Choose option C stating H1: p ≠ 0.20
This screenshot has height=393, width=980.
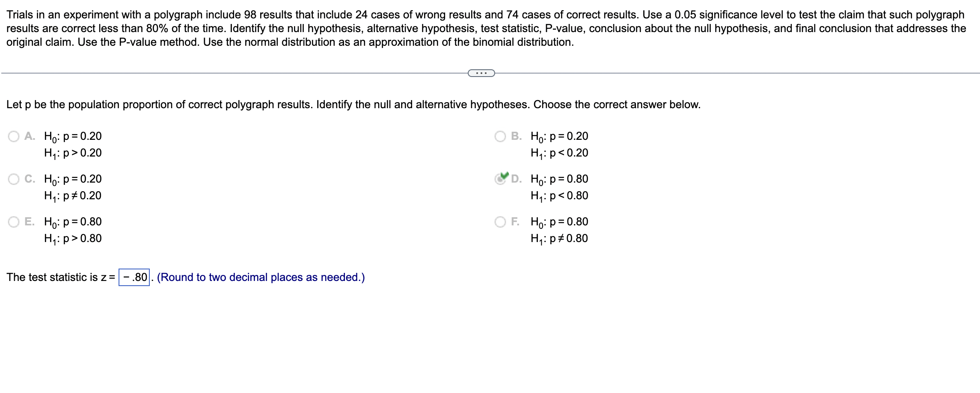click(13, 179)
